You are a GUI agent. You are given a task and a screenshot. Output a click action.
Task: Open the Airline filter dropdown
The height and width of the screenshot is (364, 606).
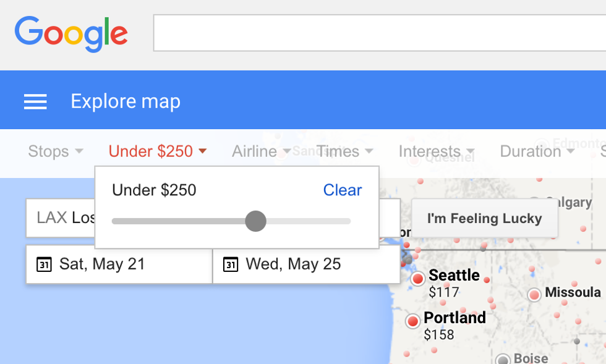pyautogui.click(x=260, y=151)
